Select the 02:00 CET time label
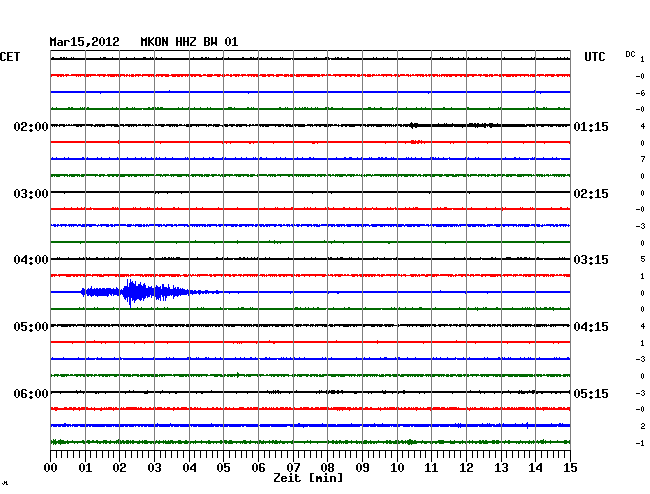The width and height of the screenshot is (650, 494). pos(31,126)
